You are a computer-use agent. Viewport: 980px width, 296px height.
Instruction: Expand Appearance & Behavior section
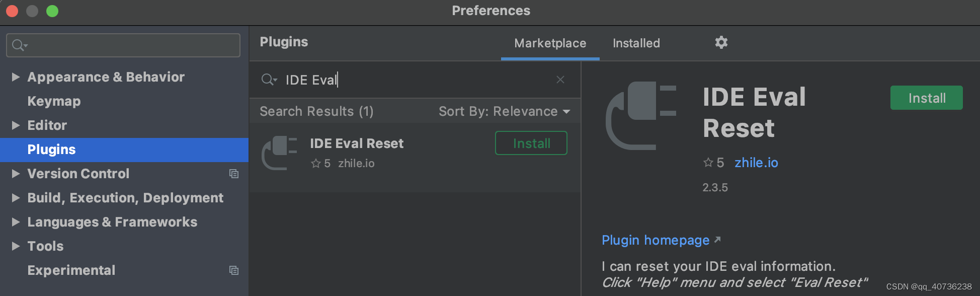point(16,77)
